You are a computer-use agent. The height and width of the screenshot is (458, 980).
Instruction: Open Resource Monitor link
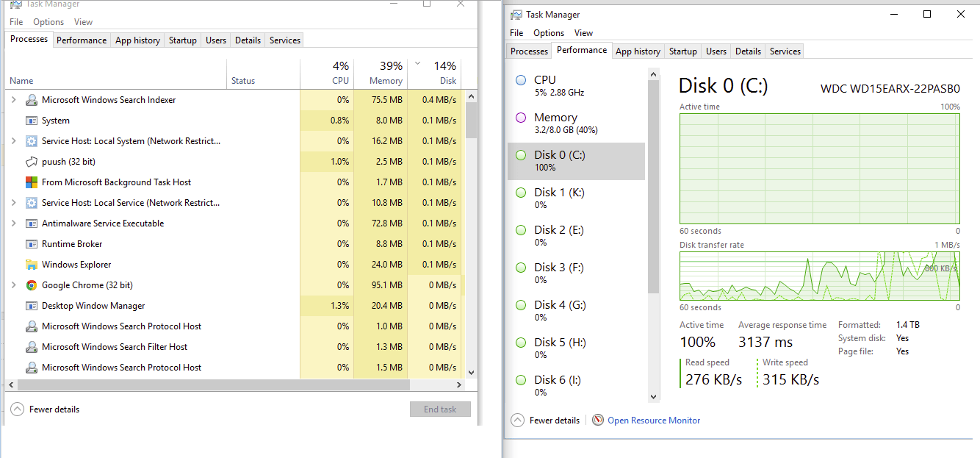654,421
